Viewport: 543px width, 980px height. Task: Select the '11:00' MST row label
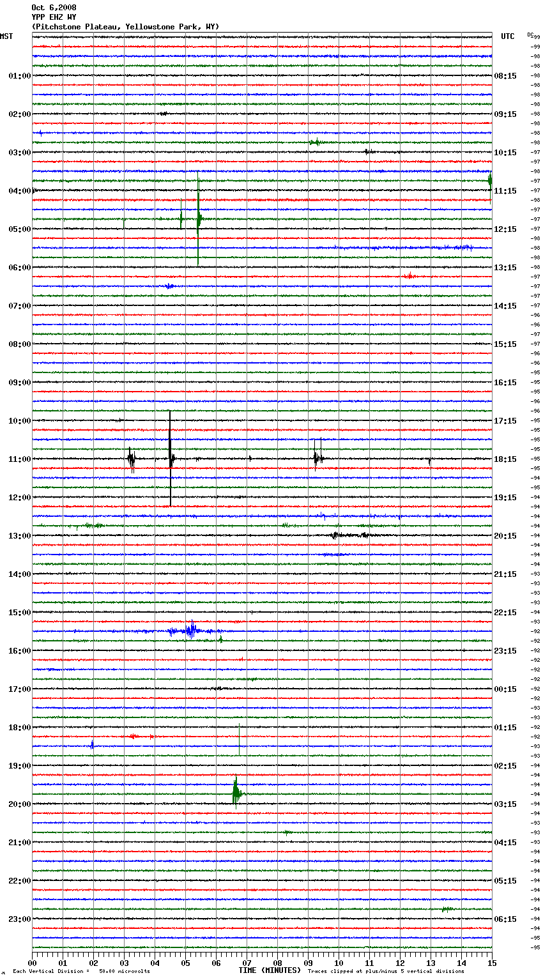[19, 459]
